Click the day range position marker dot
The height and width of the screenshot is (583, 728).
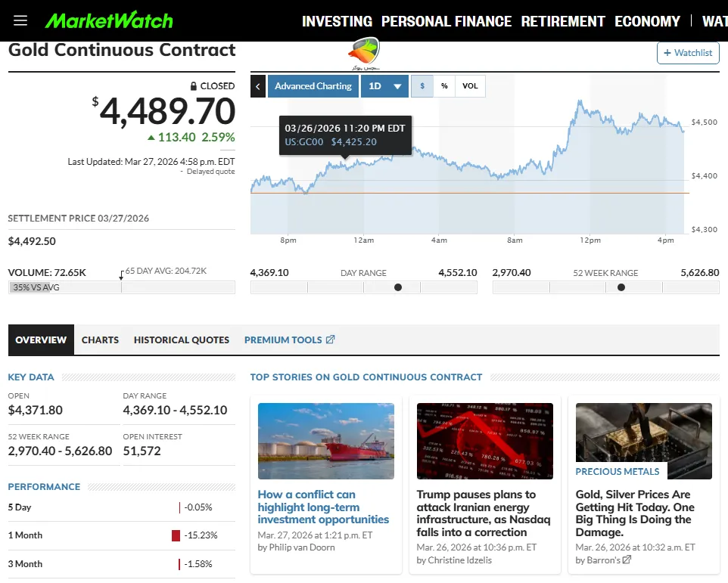pyautogui.click(x=398, y=287)
